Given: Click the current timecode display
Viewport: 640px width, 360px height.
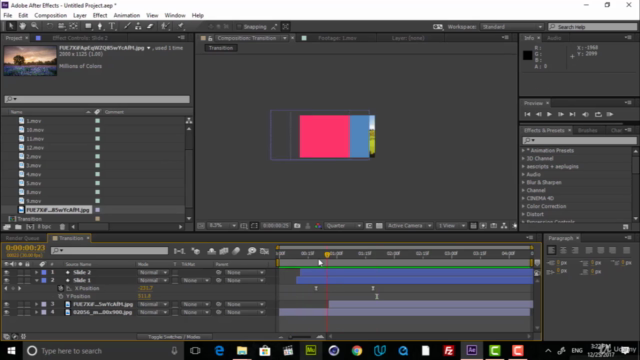Looking at the screenshot, I should (25, 248).
